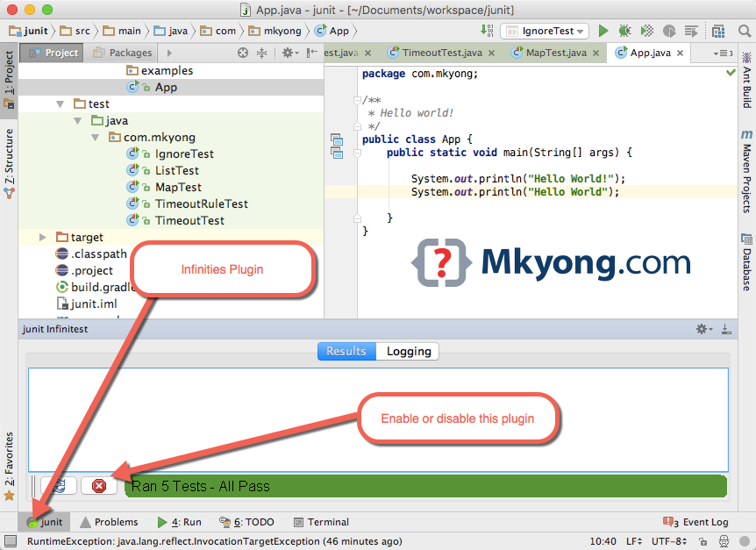Viewport: 756px width, 550px height.
Task: Run IgnoreTest with coverage
Action: (647, 31)
